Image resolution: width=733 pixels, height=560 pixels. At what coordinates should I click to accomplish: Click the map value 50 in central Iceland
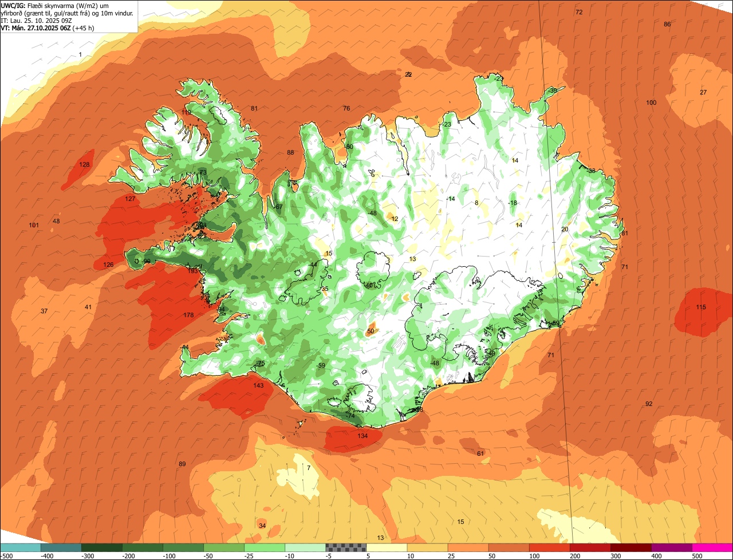point(371,332)
